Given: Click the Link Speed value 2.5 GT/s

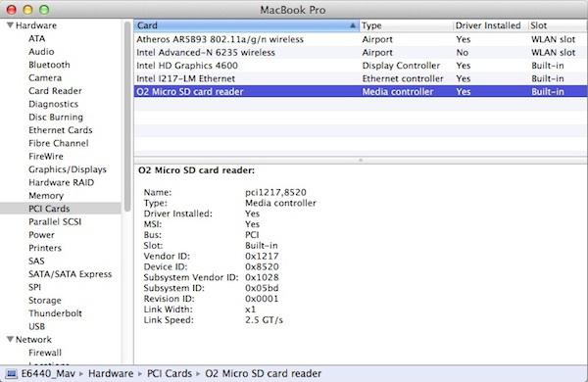Looking at the screenshot, I should click(264, 320).
